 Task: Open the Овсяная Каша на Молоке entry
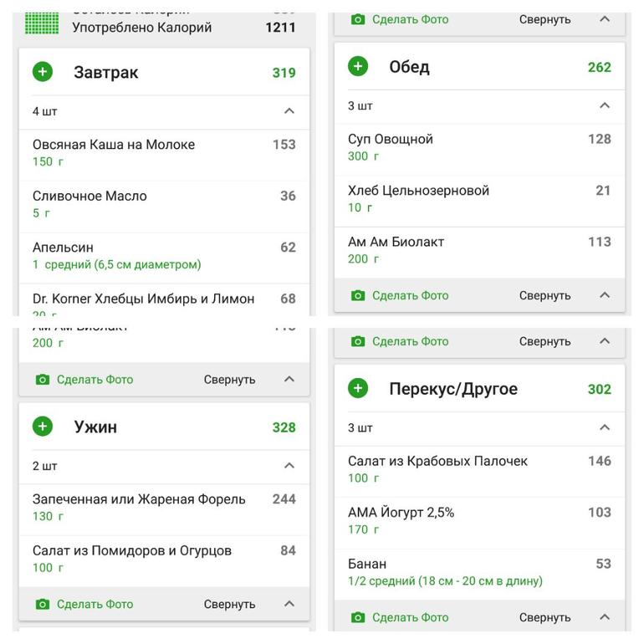click(x=164, y=155)
